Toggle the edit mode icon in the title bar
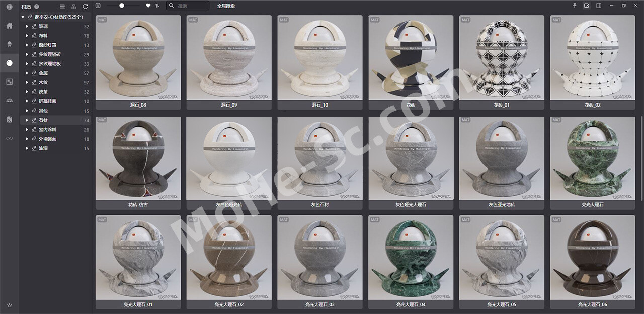This screenshot has height=314, width=644. [x=587, y=6]
